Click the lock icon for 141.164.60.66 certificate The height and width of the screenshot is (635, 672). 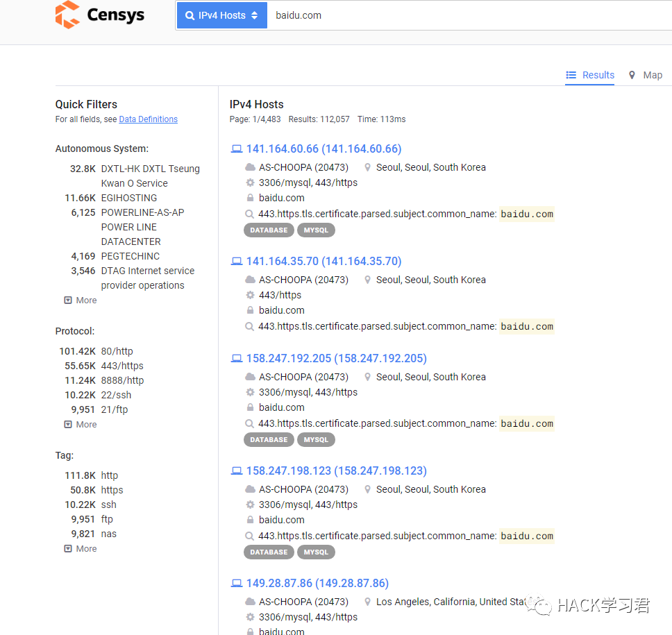coord(250,198)
